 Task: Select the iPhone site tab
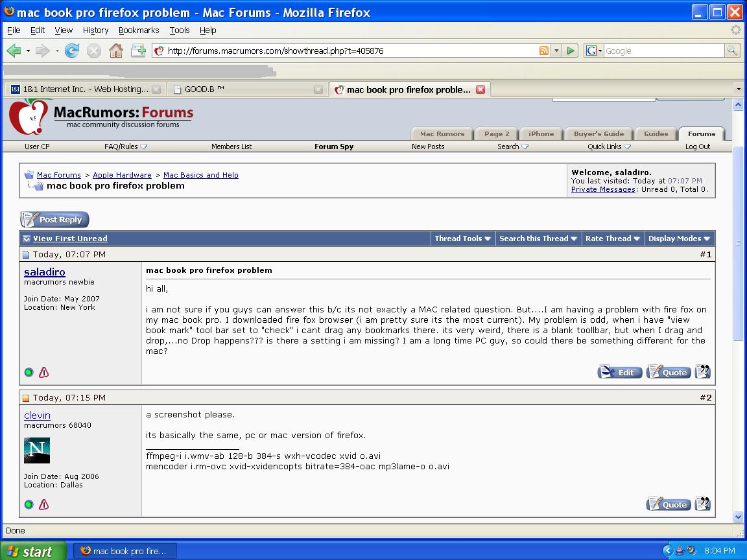tap(541, 134)
